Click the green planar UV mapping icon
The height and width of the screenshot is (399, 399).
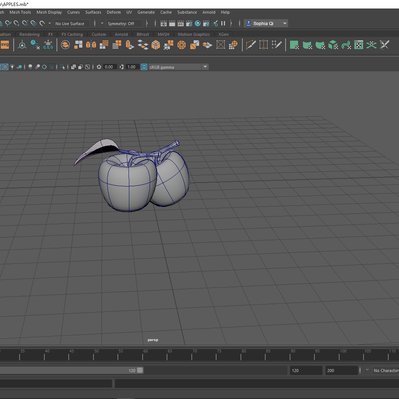coord(294,45)
